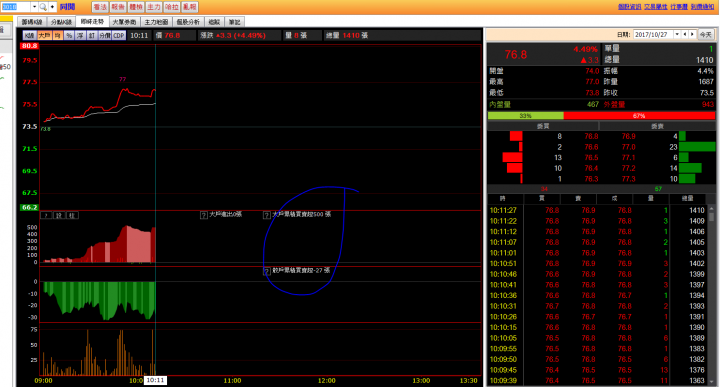Open the 行事曆 link at top right
The height and width of the screenshot is (387, 720).
point(679,6)
